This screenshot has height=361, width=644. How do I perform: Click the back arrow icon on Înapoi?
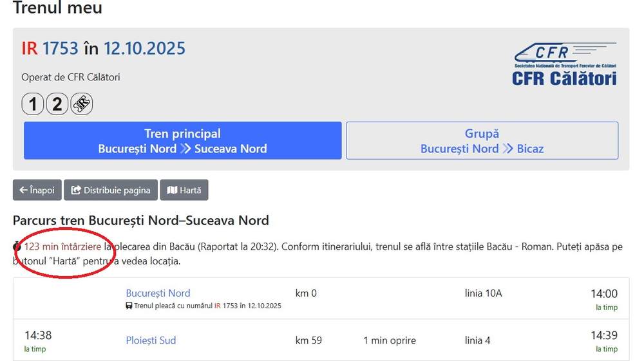click(x=23, y=190)
